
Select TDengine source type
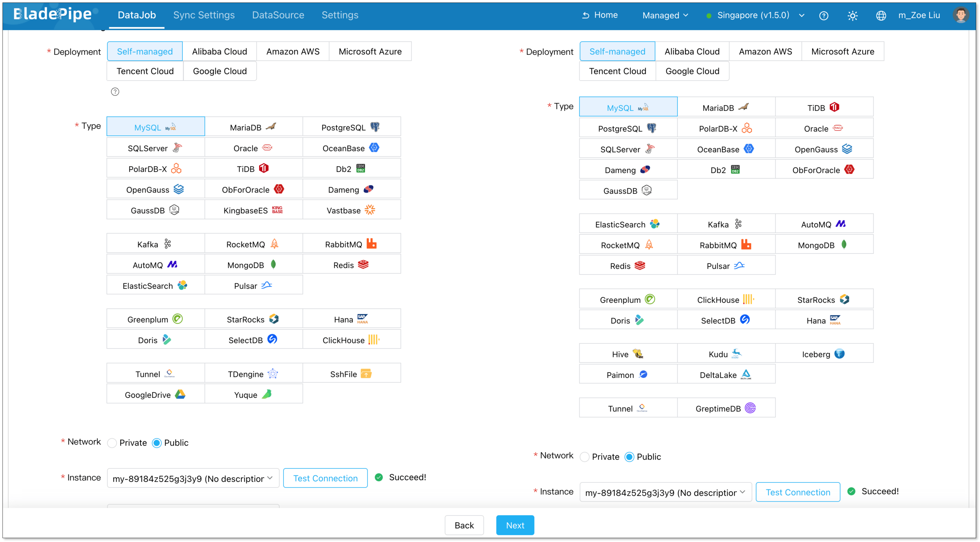254,374
